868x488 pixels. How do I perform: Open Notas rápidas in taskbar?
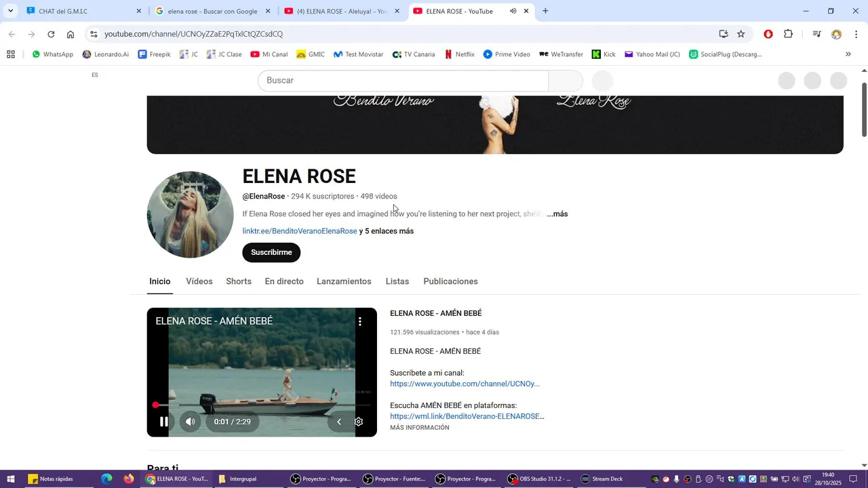coord(52,479)
